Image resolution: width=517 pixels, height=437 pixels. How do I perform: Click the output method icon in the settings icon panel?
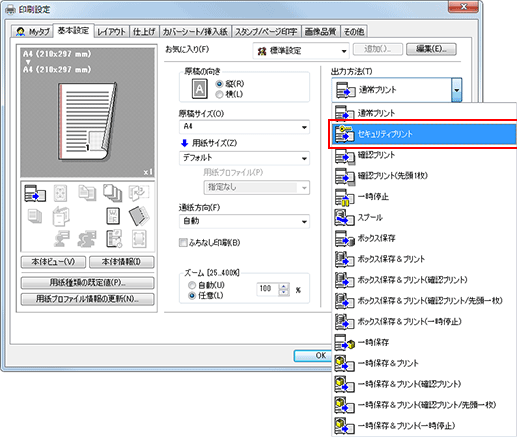point(35,193)
